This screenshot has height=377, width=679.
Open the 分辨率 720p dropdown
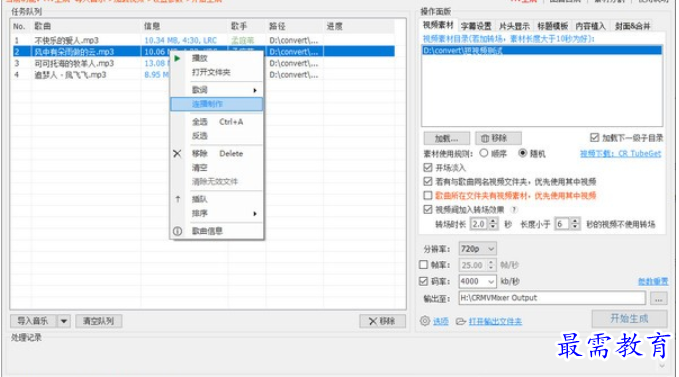pyautogui.click(x=477, y=249)
